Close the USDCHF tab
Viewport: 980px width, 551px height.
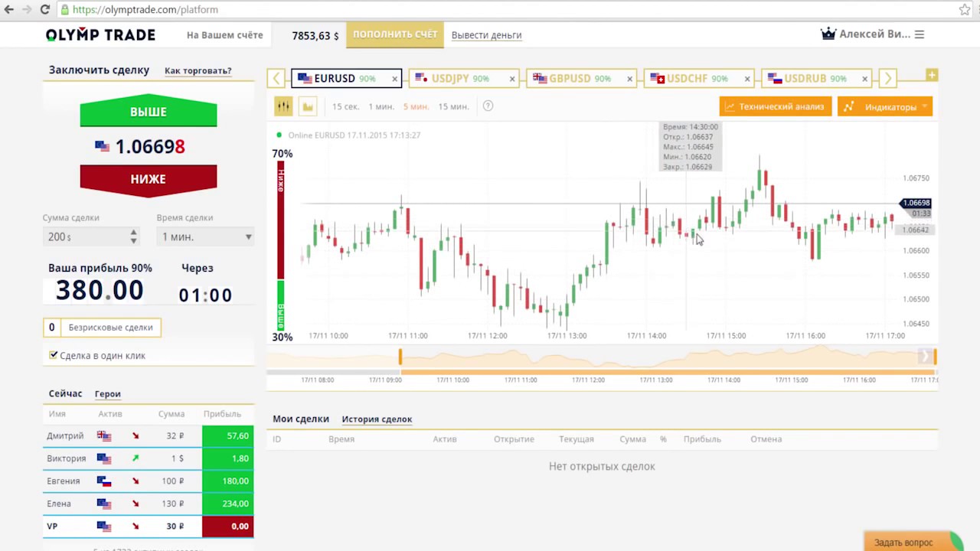click(x=747, y=79)
